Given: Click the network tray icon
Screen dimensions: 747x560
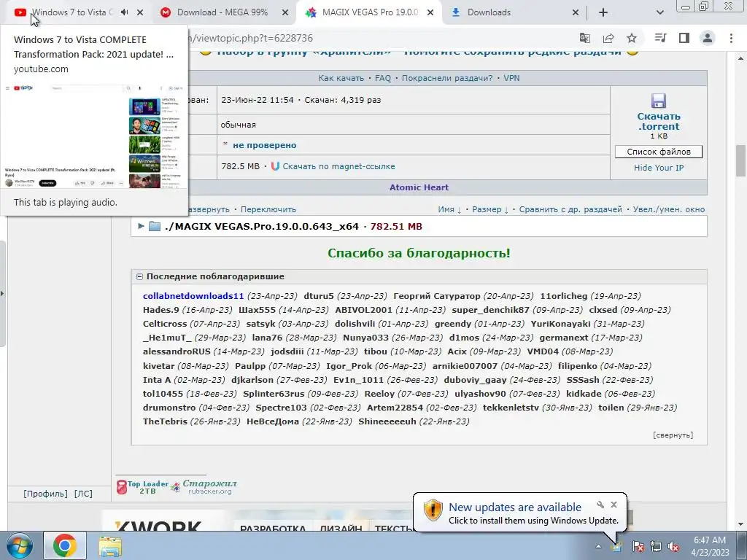Looking at the screenshot, I should coord(656,546).
